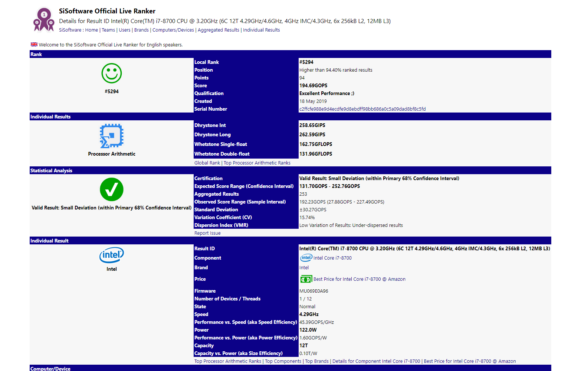Click the large Intel brand logo
Screen dimensions: 588x371
pos(112,255)
